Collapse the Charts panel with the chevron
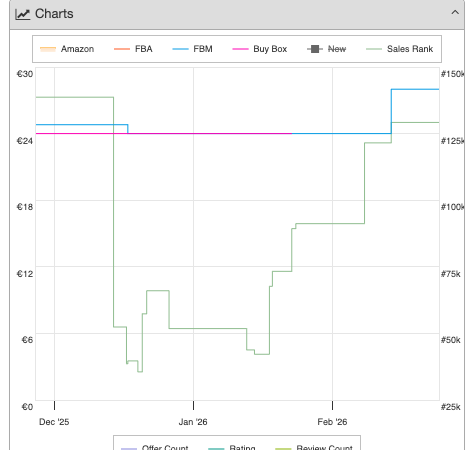Image resolution: width=474 pixels, height=450 pixels. click(455, 13)
